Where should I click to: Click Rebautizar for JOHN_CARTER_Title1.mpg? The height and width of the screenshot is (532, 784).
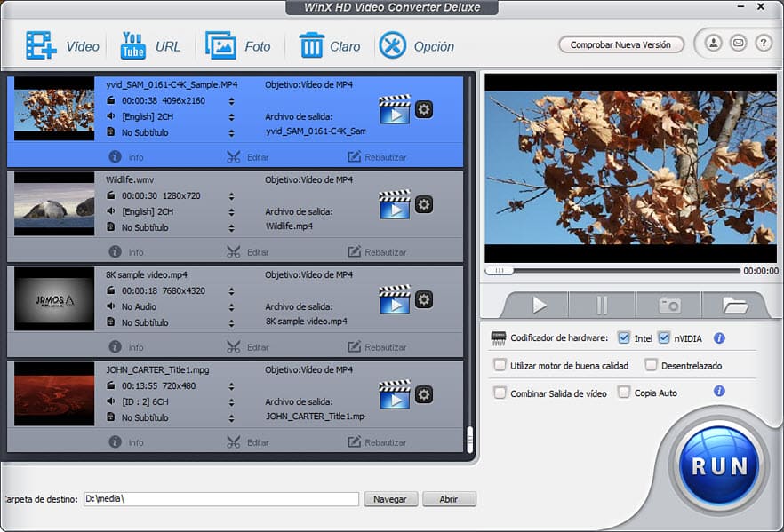pyautogui.click(x=377, y=442)
